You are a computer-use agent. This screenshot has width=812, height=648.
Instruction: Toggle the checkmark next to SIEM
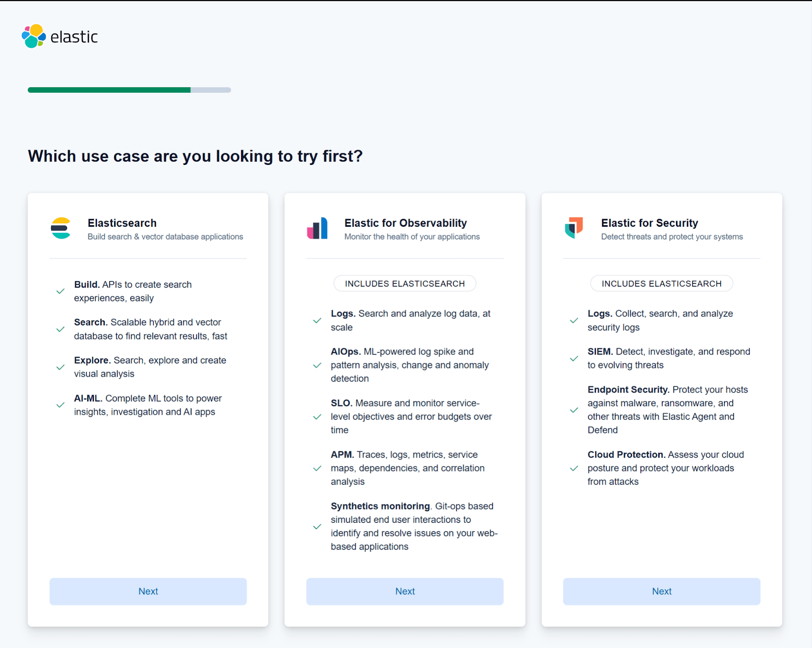(573, 358)
